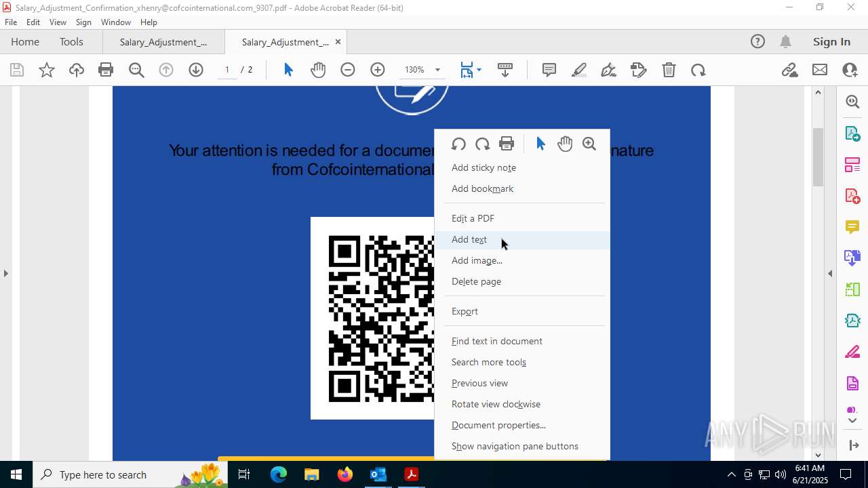Click the Delete page trash icon
Image resolution: width=868 pixels, height=488 pixels.
pyautogui.click(x=669, y=70)
